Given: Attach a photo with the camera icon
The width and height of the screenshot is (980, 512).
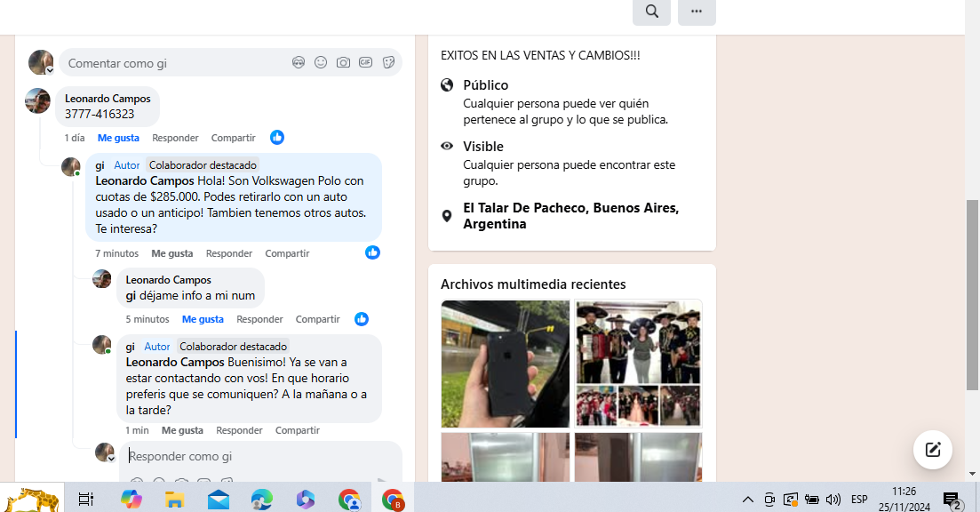Looking at the screenshot, I should point(343,62).
